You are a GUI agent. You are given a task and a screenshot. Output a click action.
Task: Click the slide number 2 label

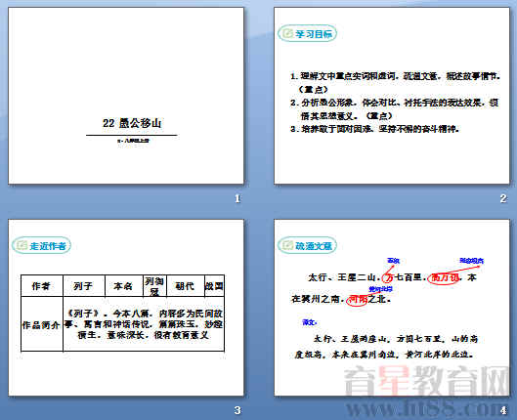coord(502,198)
